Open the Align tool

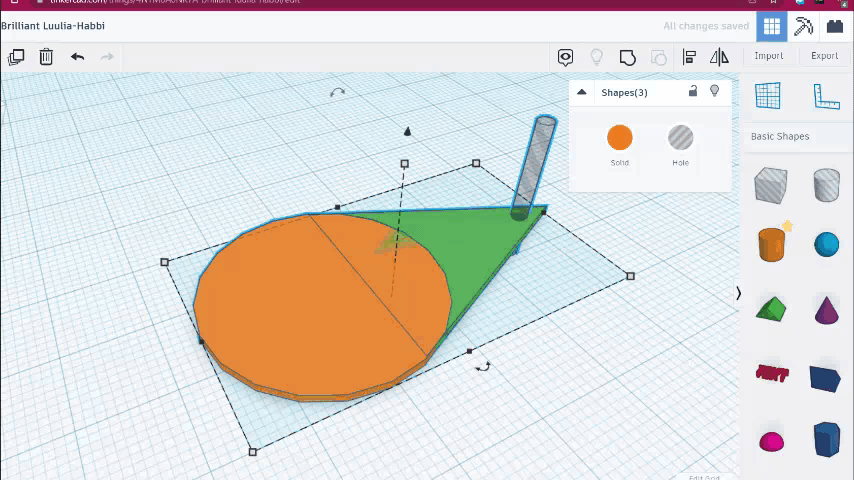[689, 57]
